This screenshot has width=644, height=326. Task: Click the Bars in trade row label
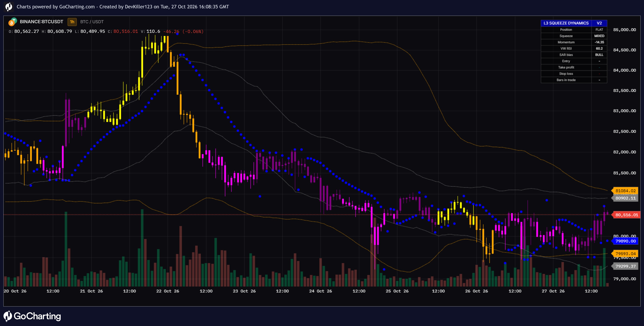(566, 80)
